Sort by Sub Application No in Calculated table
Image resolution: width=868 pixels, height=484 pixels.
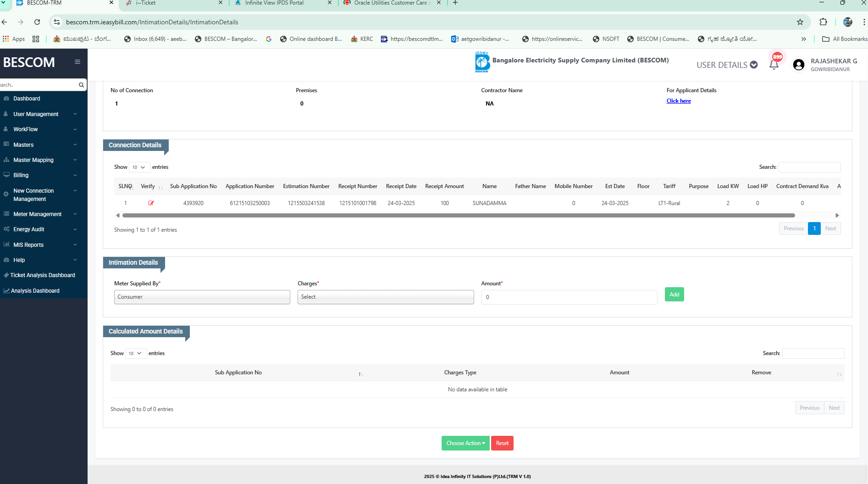coord(238,373)
